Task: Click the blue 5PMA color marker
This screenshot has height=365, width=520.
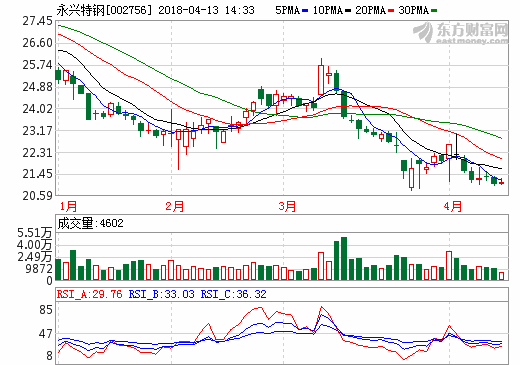Action: pyautogui.click(x=305, y=11)
